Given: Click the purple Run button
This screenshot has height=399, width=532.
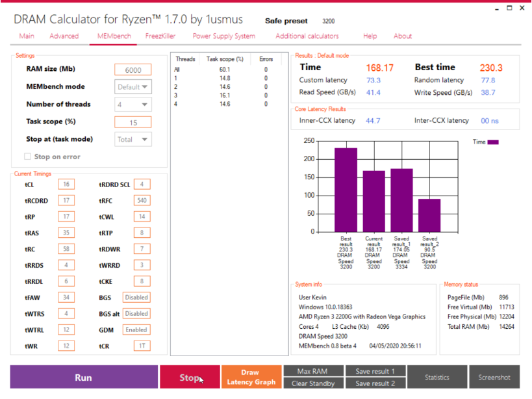Looking at the screenshot, I should [x=84, y=378].
